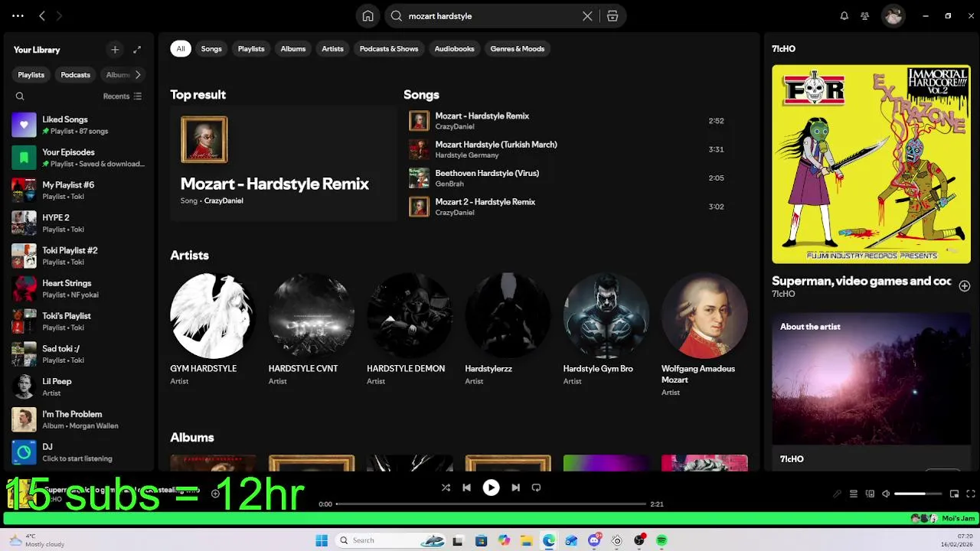Open I'm The Problem album

[77, 419]
